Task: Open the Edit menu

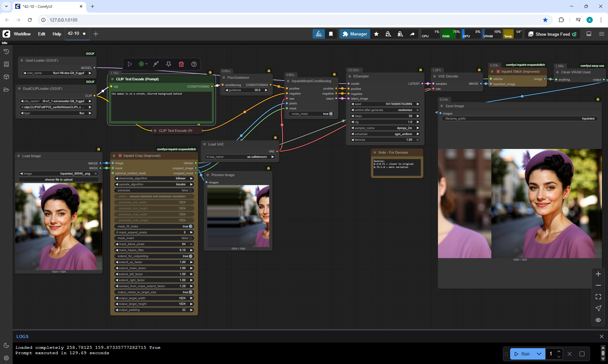Action: pyautogui.click(x=41, y=34)
